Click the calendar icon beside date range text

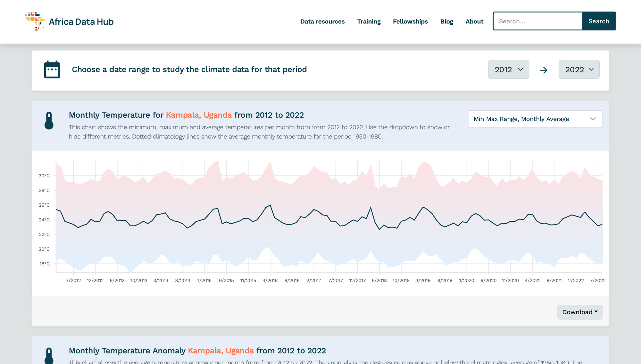(x=52, y=69)
